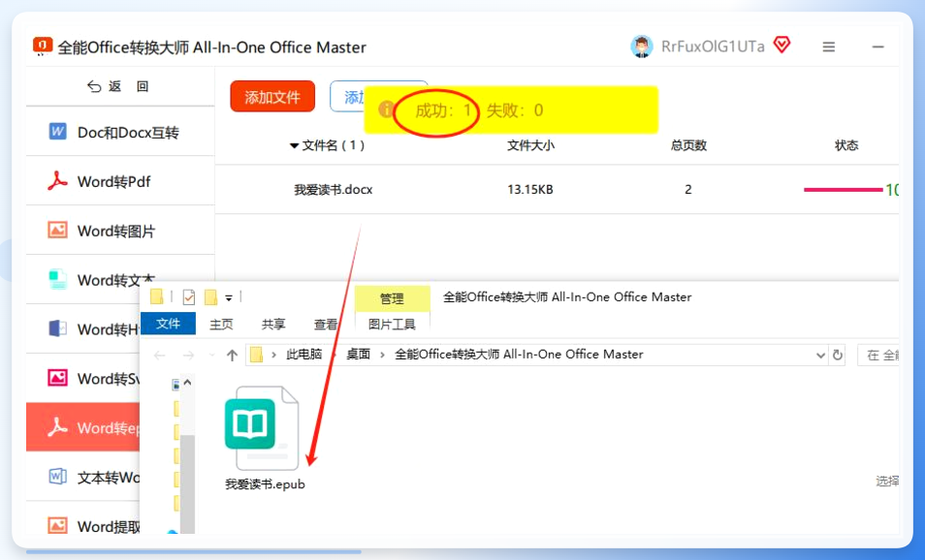Click the 文件大小 column header

tap(531, 145)
